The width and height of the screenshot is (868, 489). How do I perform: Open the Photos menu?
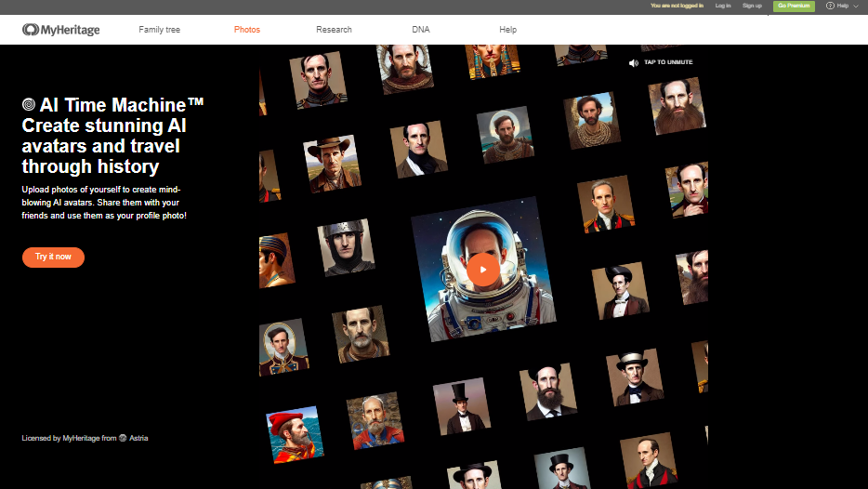coord(247,30)
